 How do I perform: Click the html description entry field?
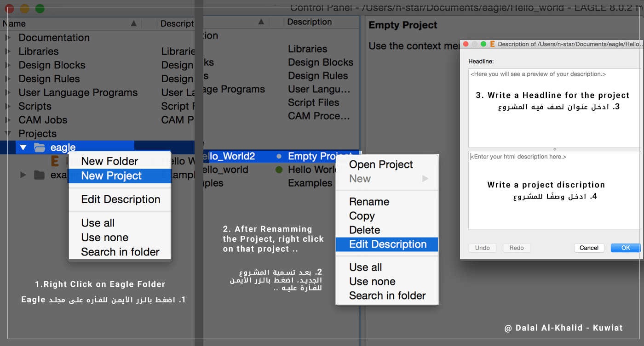tap(554, 190)
